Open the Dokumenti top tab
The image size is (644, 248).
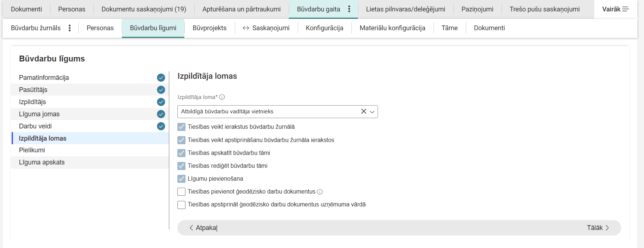26,9
